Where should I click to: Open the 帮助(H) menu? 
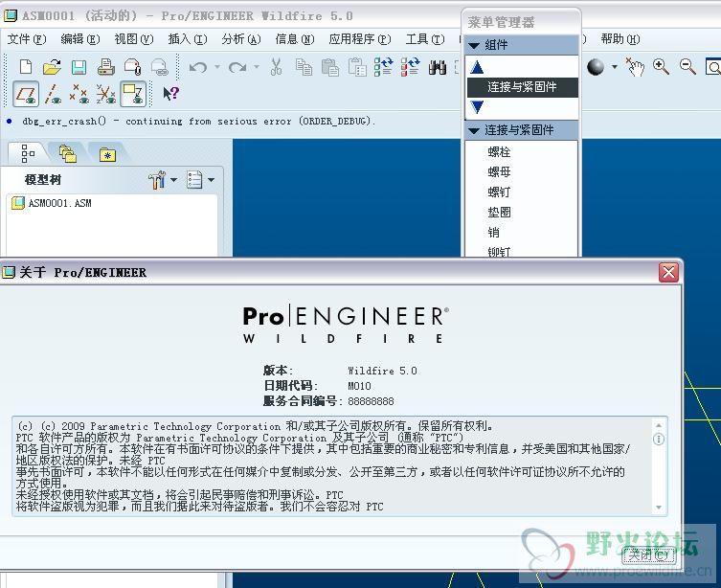coord(620,39)
